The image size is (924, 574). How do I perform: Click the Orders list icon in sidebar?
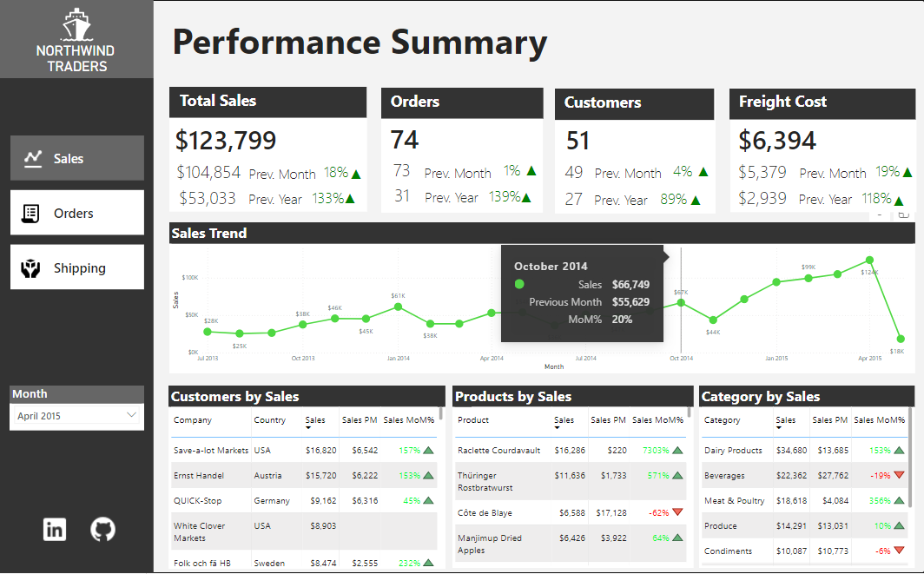[32, 212]
